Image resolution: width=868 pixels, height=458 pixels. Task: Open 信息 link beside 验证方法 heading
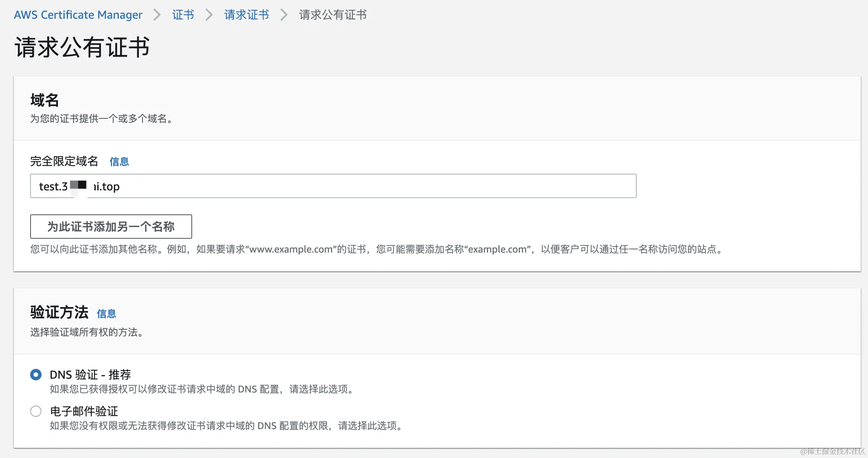coord(106,314)
